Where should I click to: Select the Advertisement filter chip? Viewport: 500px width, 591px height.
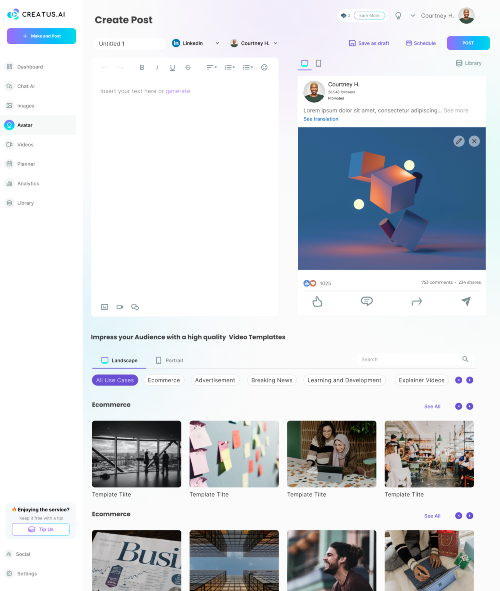click(x=215, y=380)
